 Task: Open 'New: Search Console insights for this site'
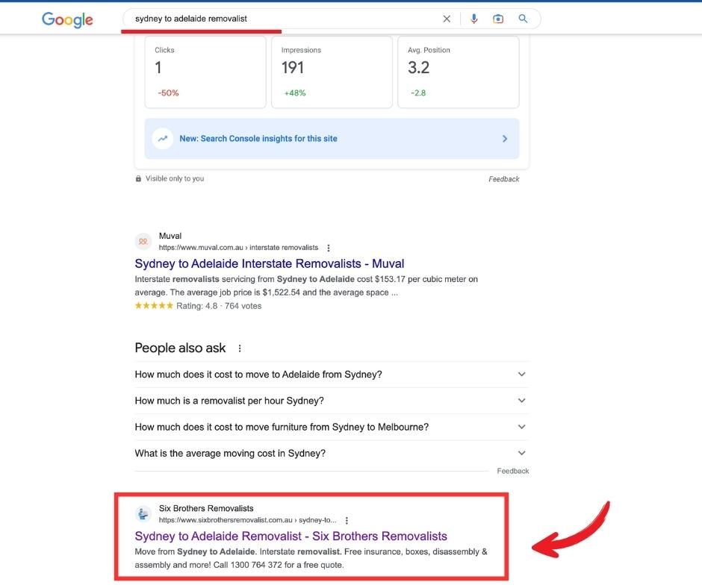click(332, 139)
